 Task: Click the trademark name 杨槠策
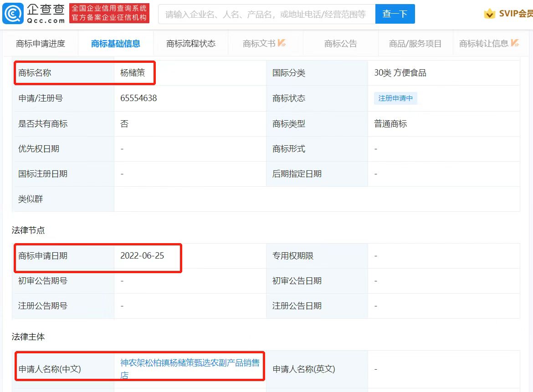133,73
